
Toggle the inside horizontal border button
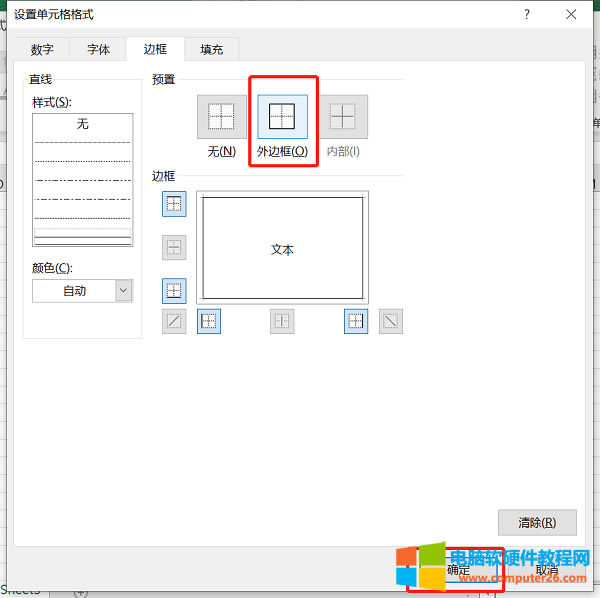click(x=174, y=248)
